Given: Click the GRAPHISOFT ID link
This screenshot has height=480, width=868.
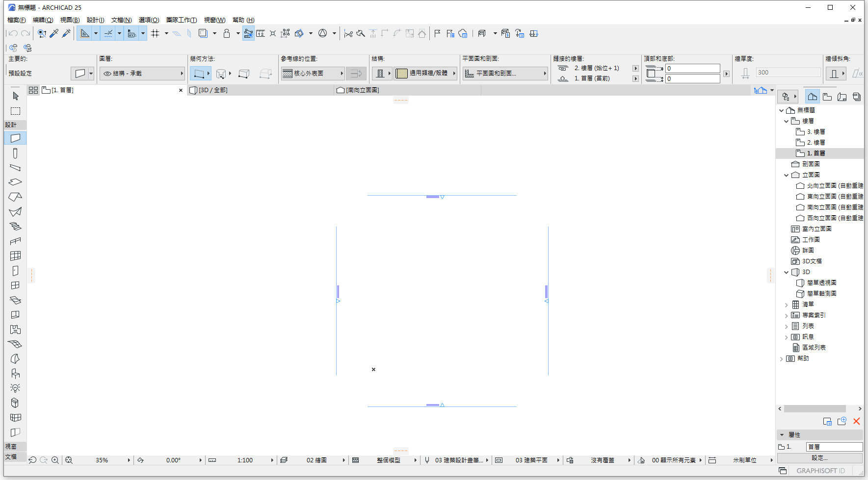Looking at the screenshot, I should pyautogui.click(x=820, y=471).
